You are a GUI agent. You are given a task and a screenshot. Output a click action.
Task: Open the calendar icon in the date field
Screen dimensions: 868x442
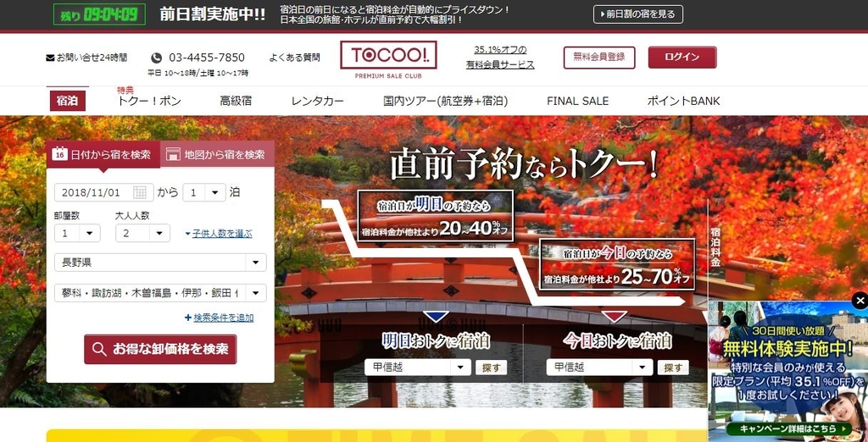point(140,192)
